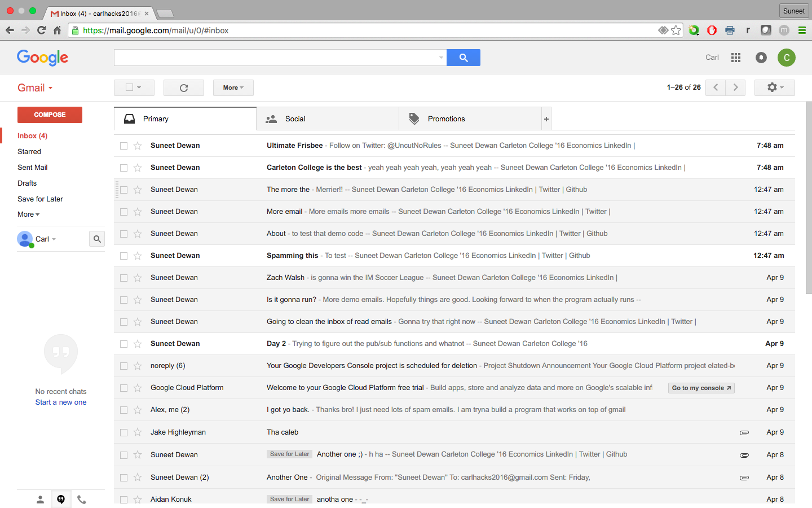Click Go to my console button
Image resolution: width=812 pixels, height=508 pixels.
click(701, 388)
